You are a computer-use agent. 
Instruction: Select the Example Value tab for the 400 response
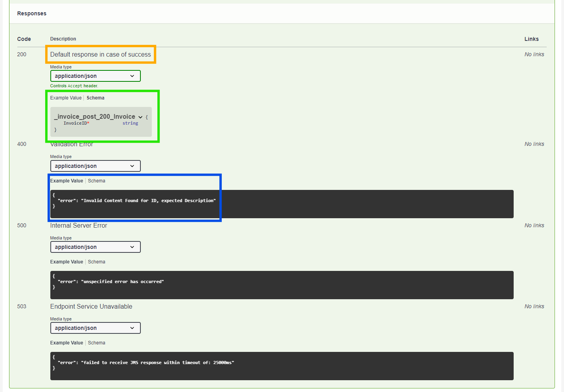(66, 180)
